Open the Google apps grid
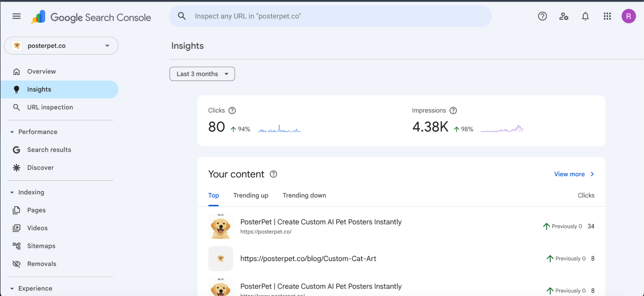The image size is (644, 296). pyautogui.click(x=607, y=16)
